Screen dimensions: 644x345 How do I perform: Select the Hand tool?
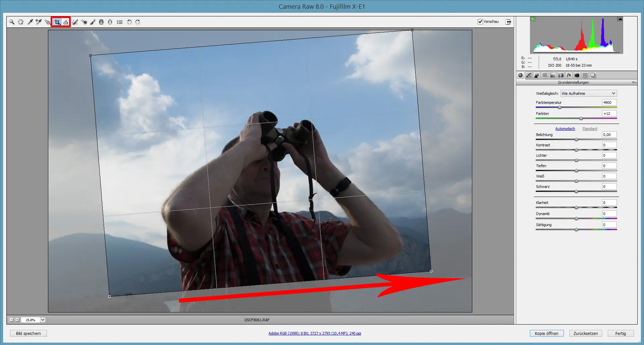click(21, 22)
